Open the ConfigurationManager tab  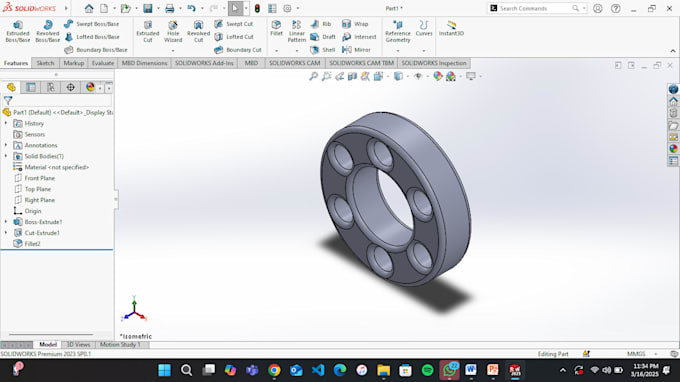point(51,87)
